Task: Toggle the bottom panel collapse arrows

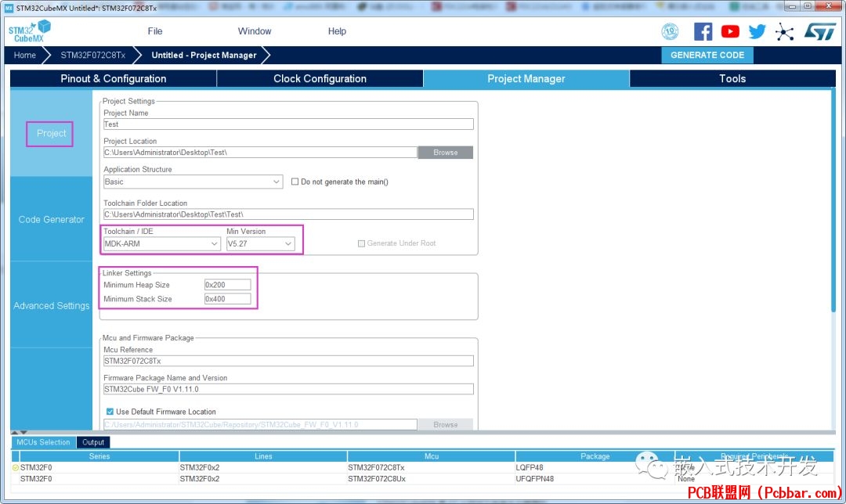Action: (19, 432)
